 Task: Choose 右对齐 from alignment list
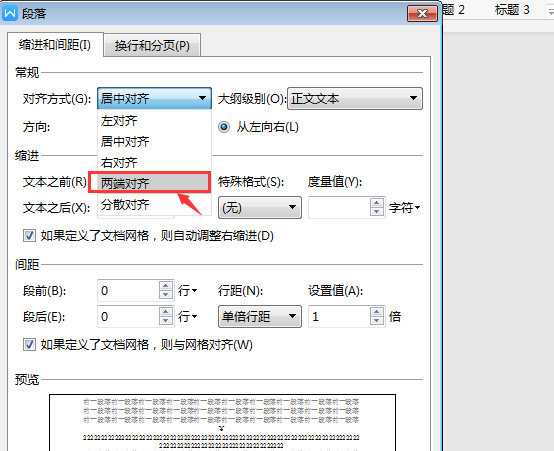[x=154, y=163]
